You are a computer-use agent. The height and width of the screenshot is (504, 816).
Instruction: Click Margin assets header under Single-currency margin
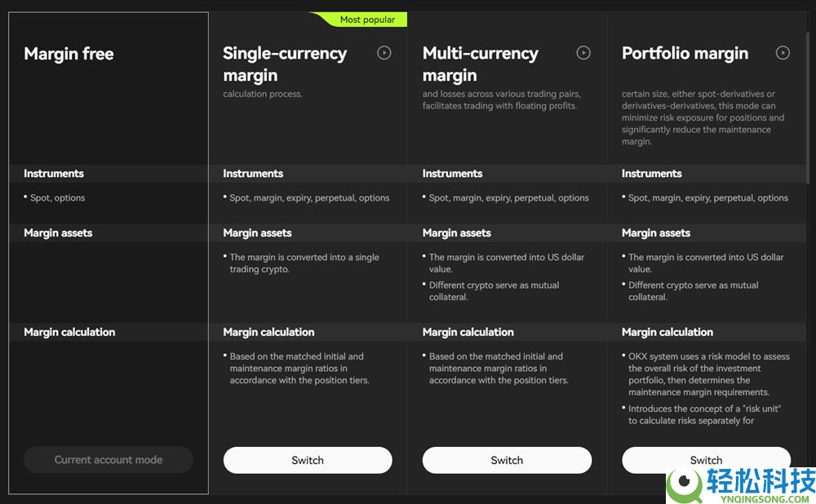click(x=257, y=233)
